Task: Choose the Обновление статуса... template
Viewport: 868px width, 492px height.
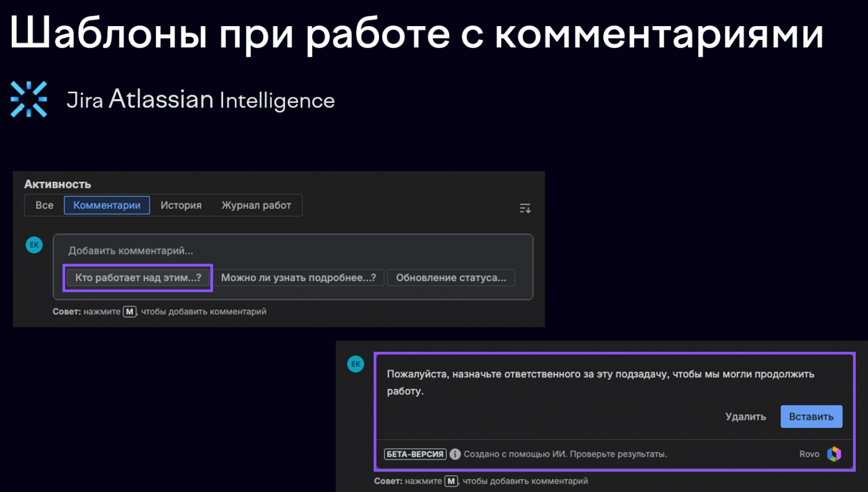Action: (451, 277)
